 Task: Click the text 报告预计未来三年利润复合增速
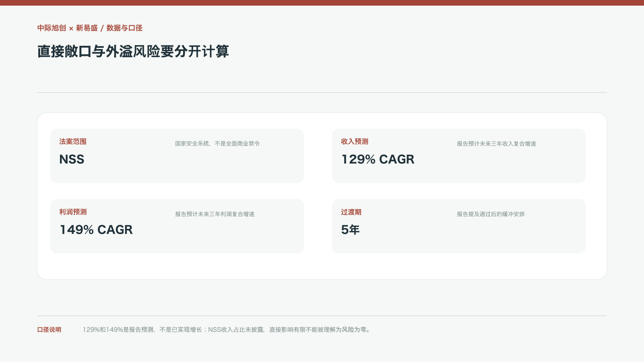pos(215,214)
